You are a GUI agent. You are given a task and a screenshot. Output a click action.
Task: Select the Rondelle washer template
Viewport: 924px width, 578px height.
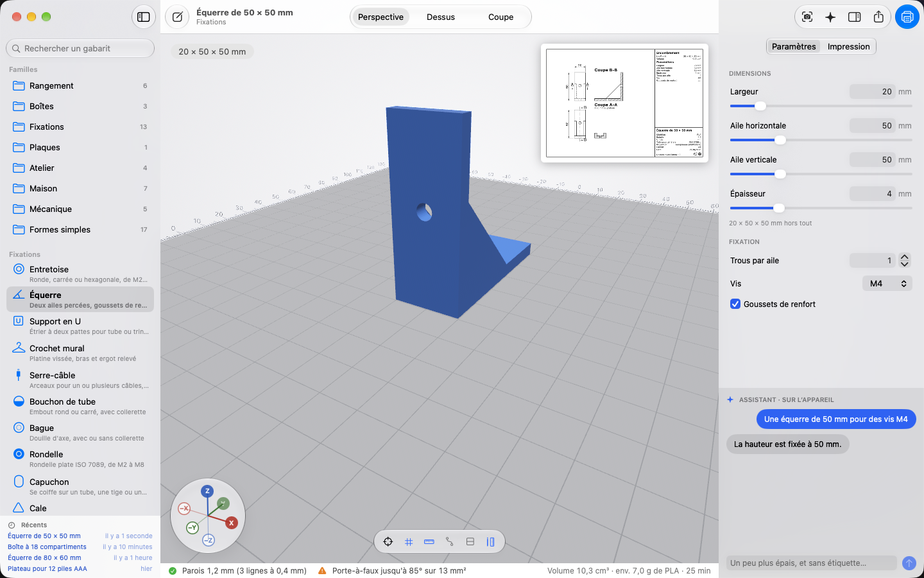pyautogui.click(x=80, y=459)
